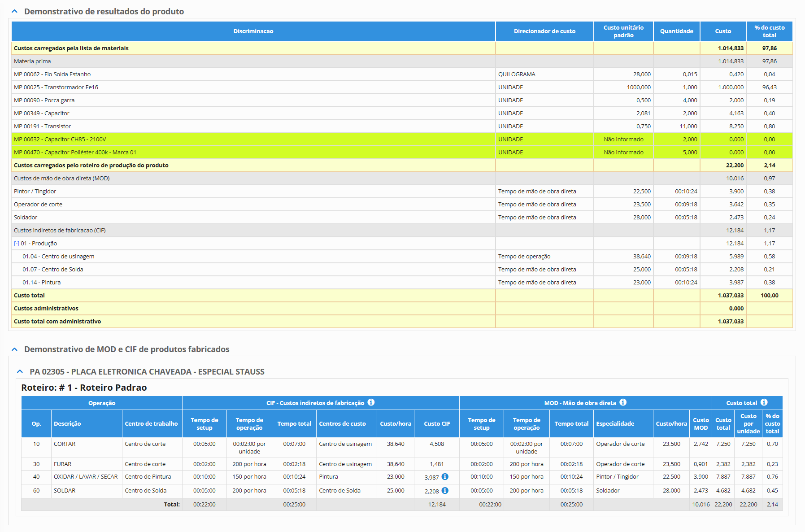Select the MP 00632 Capacitor CH85 row
805x532 pixels.
click(x=60, y=140)
